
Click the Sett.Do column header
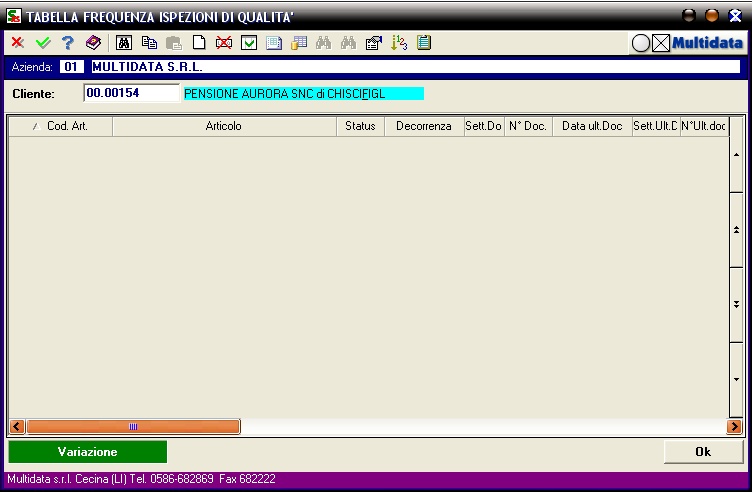coord(484,126)
